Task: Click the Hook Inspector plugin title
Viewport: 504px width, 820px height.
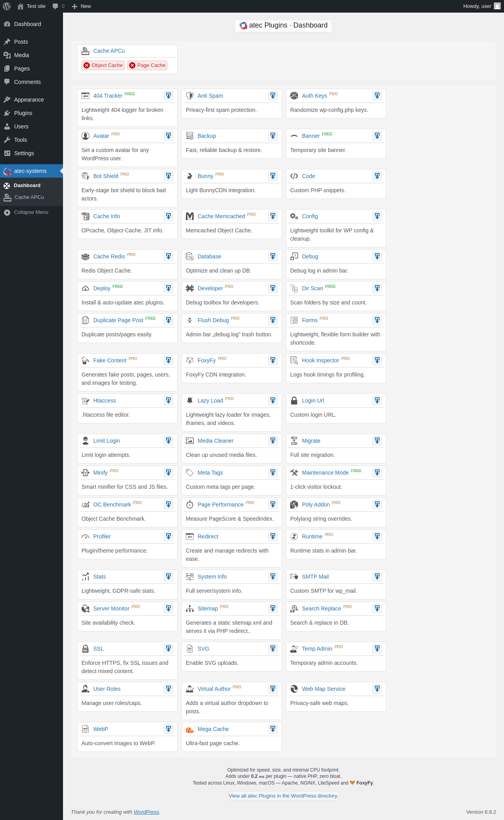Action: pos(321,360)
